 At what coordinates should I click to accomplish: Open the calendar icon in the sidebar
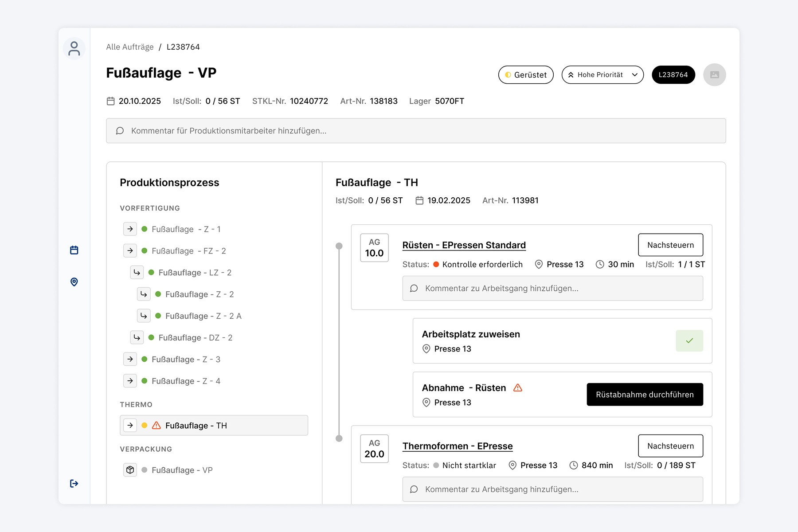[x=74, y=250]
